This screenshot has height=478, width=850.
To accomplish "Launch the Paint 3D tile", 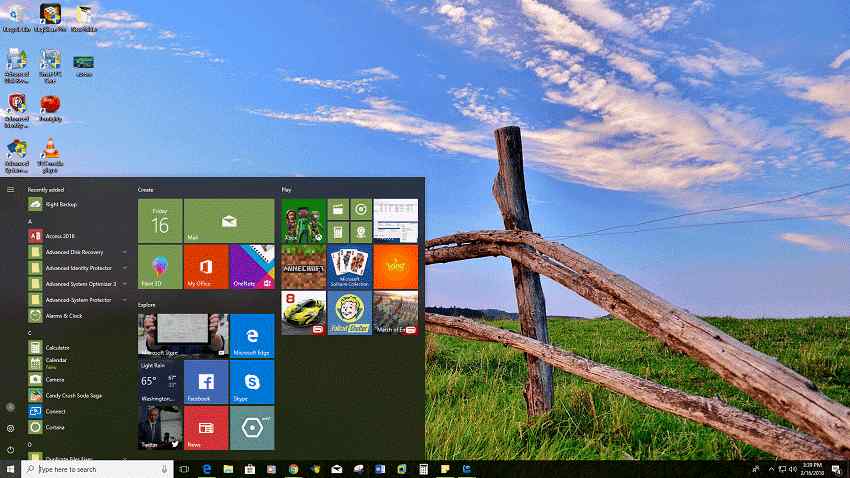I will [x=160, y=267].
